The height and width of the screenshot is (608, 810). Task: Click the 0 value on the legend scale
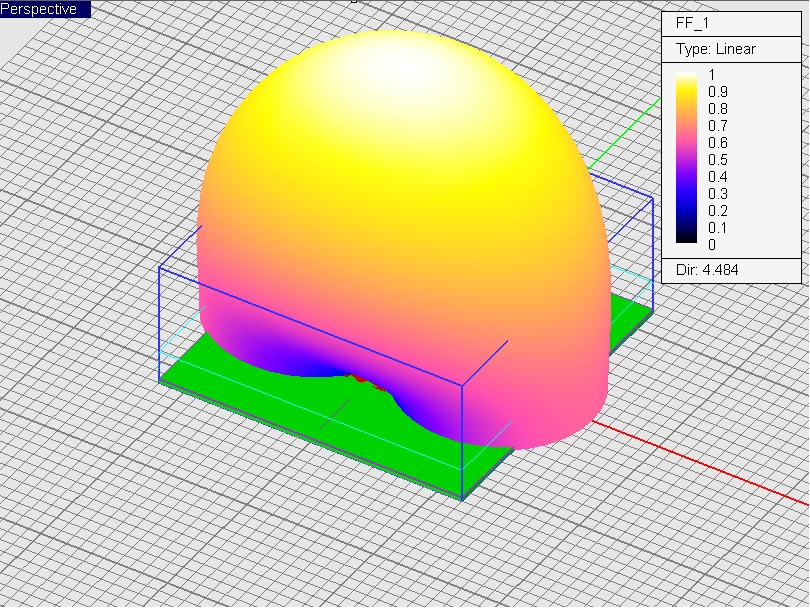712,244
